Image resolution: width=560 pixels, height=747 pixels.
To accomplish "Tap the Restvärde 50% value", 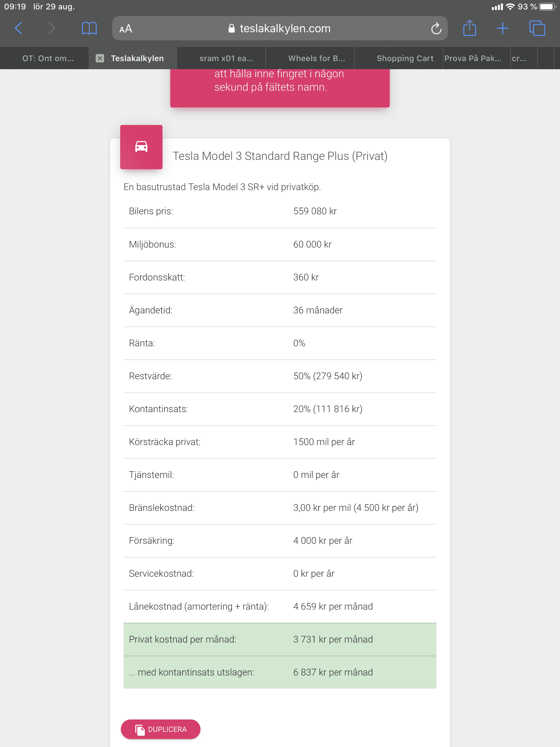I will coord(327,376).
